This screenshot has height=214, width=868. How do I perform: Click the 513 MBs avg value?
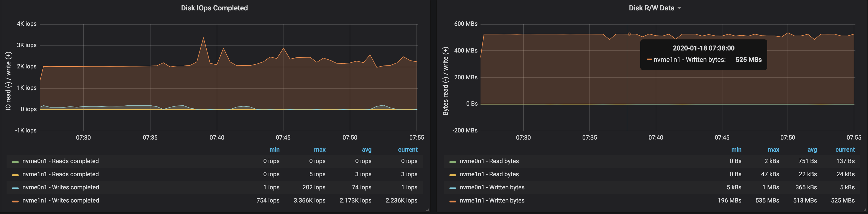[x=805, y=201]
